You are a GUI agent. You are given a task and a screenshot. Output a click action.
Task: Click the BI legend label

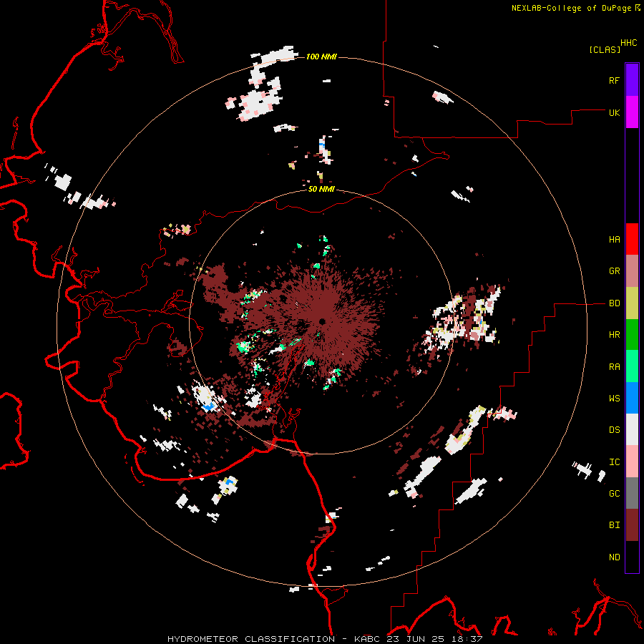[x=614, y=525]
